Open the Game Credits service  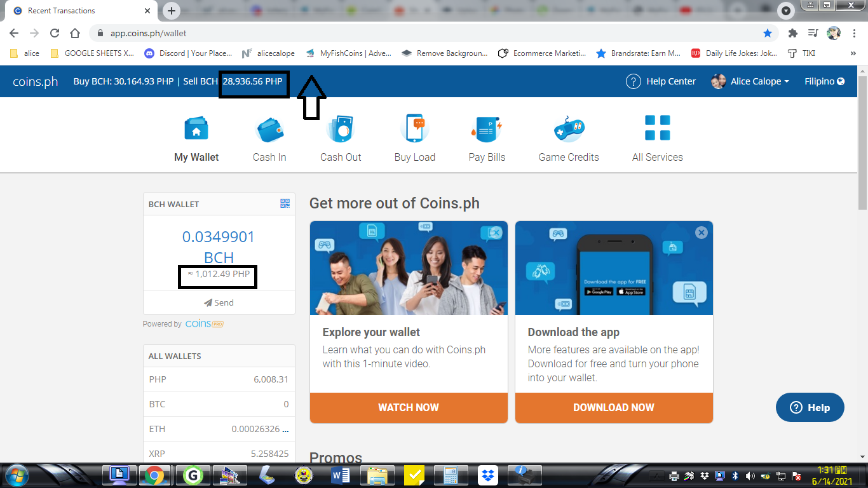pyautogui.click(x=569, y=128)
